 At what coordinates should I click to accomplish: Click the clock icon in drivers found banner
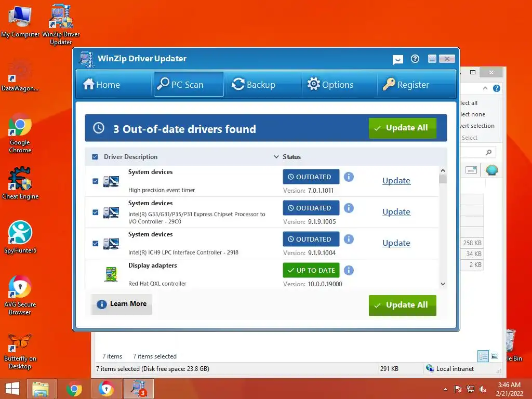99,128
